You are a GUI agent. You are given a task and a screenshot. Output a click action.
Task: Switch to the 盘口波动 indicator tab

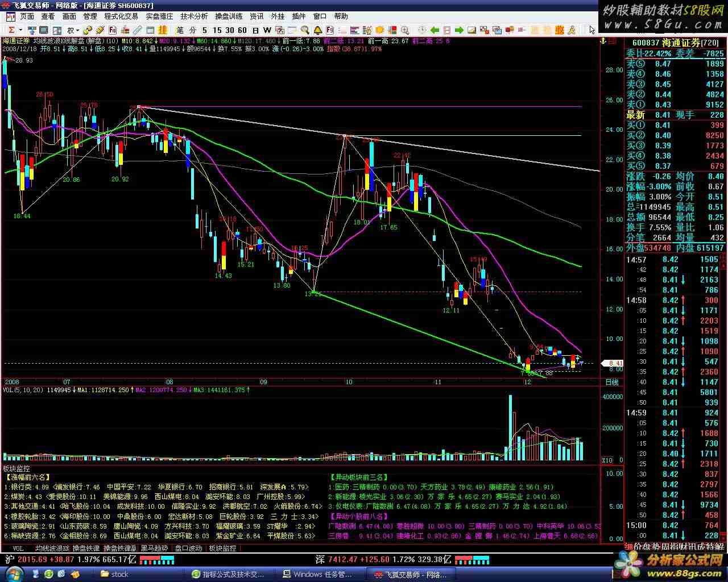pos(188,548)
